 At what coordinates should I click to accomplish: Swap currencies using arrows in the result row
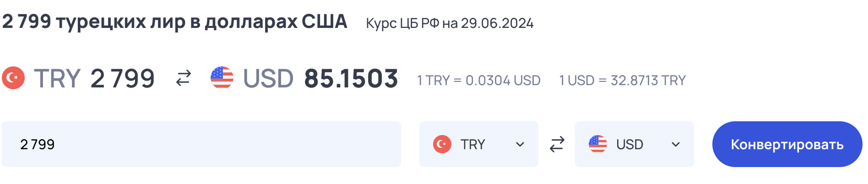pos(184,78)
